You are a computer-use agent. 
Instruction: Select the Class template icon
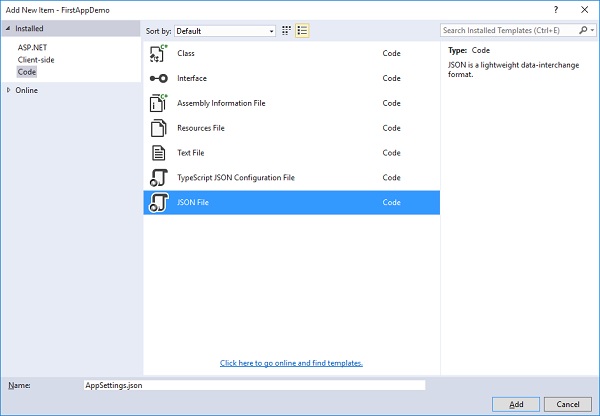pyautogui.click(x=157, y=53)
